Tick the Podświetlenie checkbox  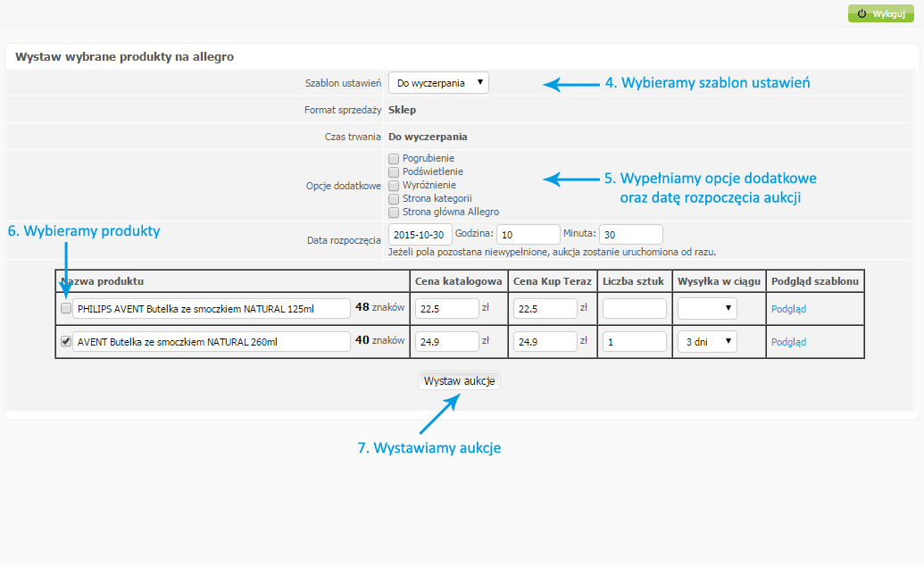click(x=394, y=172)
